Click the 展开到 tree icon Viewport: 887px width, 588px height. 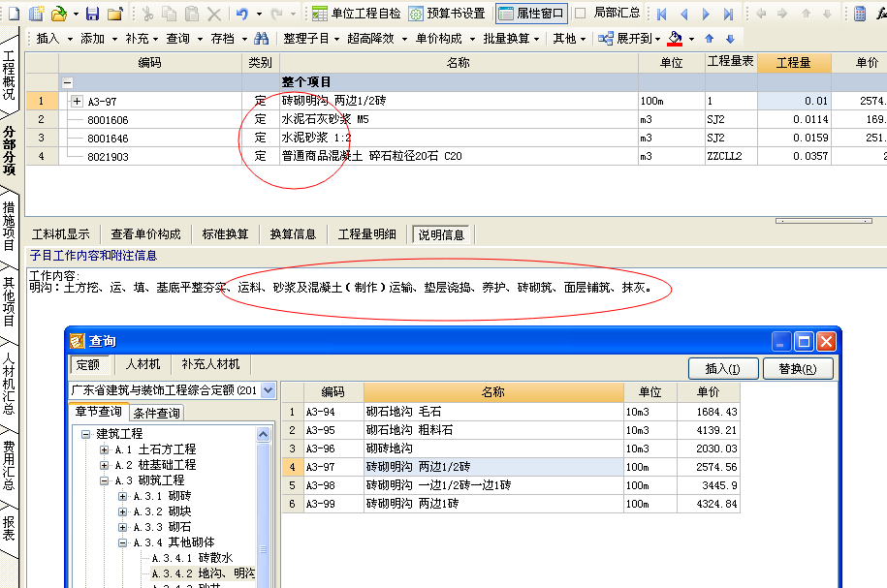click(x=606, y=39)
